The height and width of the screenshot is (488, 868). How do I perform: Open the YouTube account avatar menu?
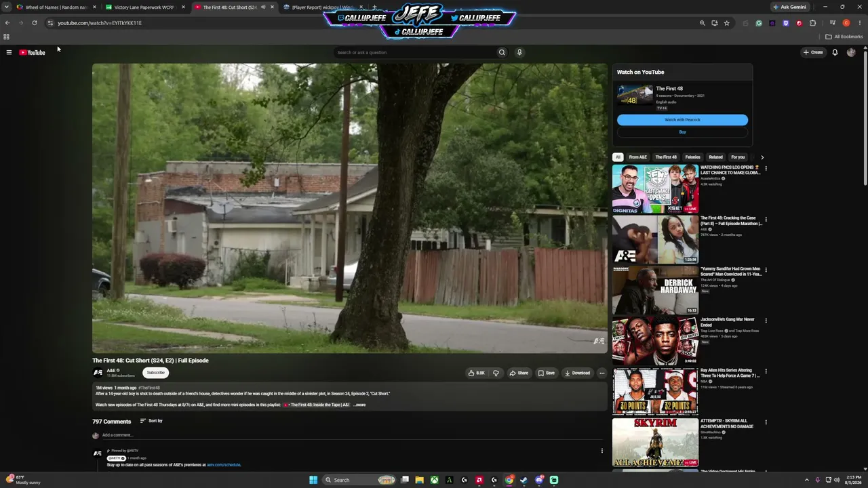(851, 52)
